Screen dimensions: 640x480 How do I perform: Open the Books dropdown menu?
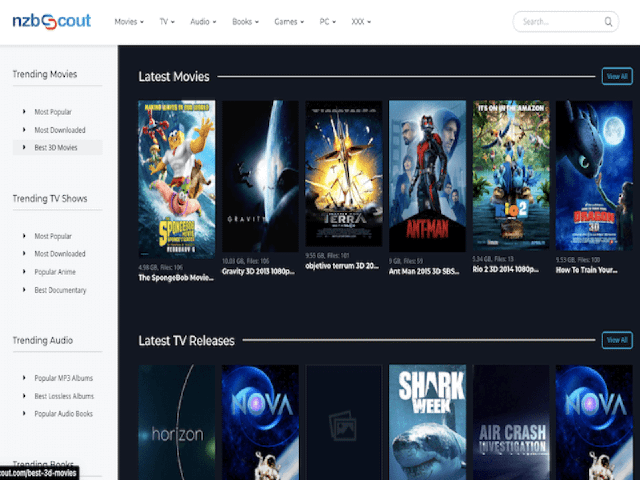coord(245,22)
